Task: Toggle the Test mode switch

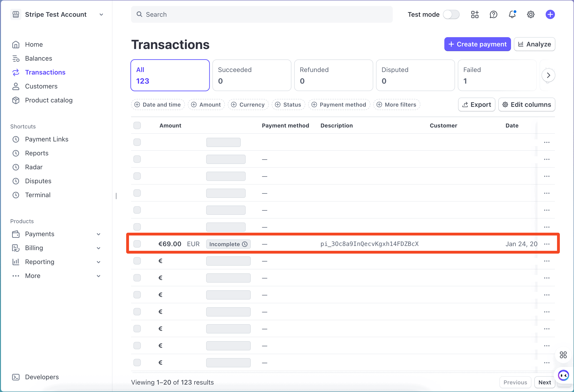Action: [451, 15]
